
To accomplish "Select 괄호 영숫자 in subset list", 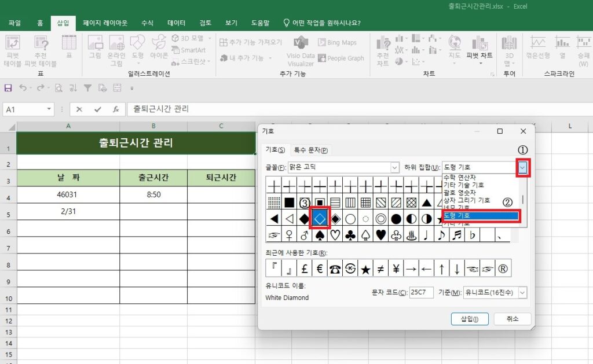I will point(459,192).
